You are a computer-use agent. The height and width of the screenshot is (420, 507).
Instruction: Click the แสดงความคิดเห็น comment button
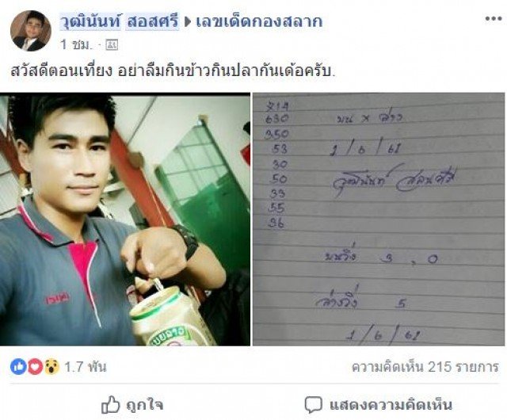pos(391,405)
